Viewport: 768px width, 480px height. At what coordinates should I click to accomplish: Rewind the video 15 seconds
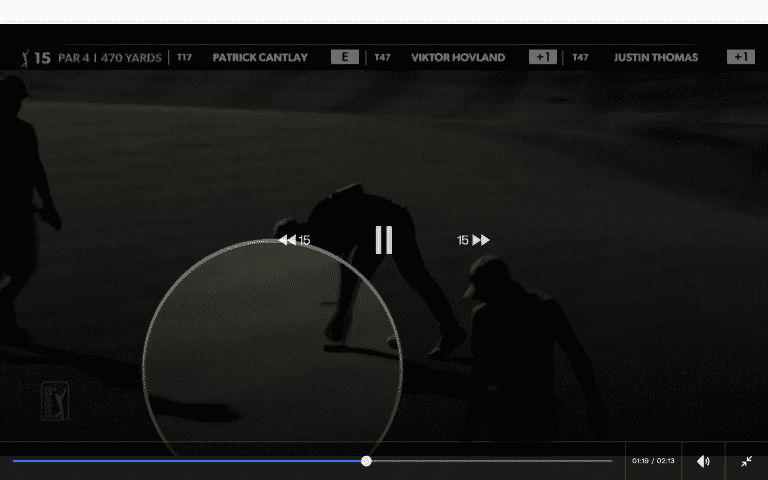(x=294, y=240)
